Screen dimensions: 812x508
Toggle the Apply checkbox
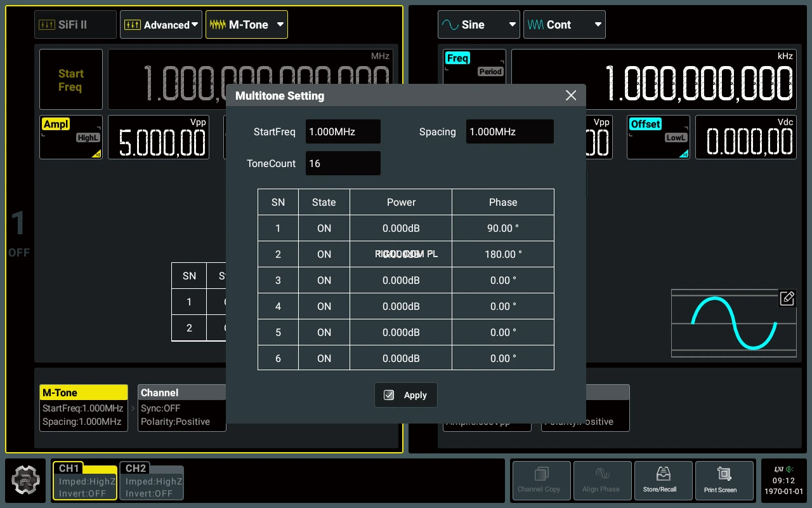(x=389, y=395)
